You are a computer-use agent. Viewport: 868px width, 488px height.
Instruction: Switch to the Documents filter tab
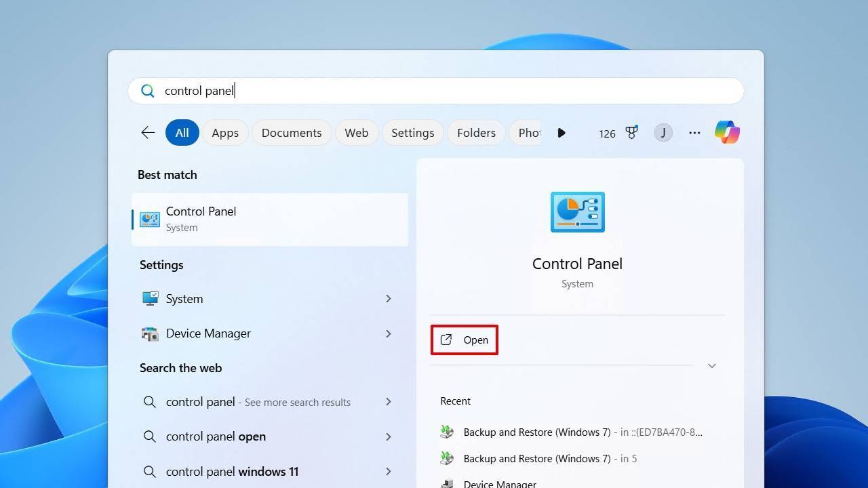coord(292,133)
